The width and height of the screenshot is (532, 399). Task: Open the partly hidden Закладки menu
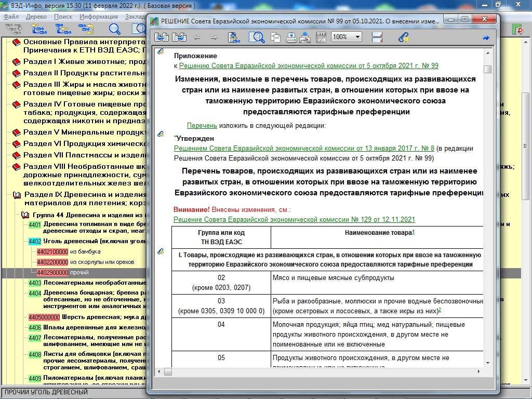click(136, 17)
